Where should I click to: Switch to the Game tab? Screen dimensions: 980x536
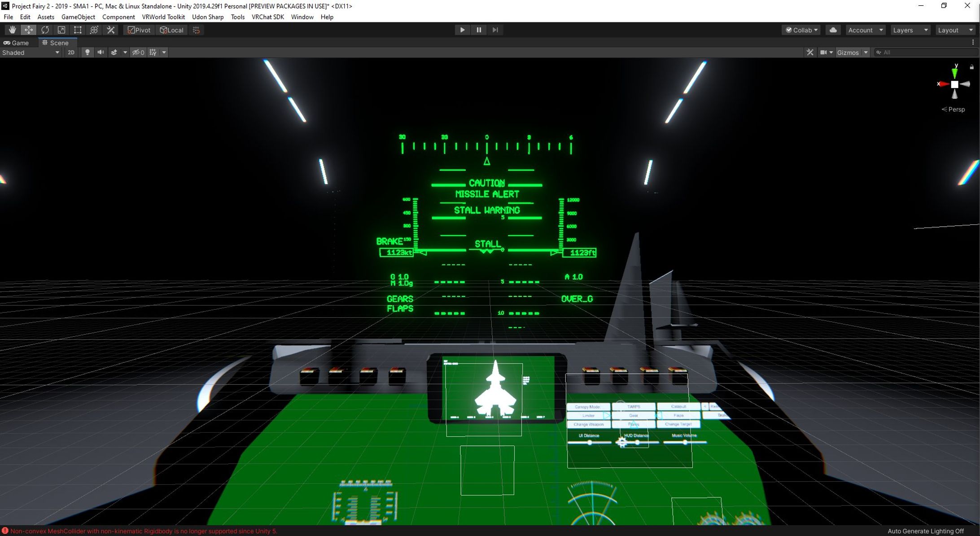click(17, 43)
